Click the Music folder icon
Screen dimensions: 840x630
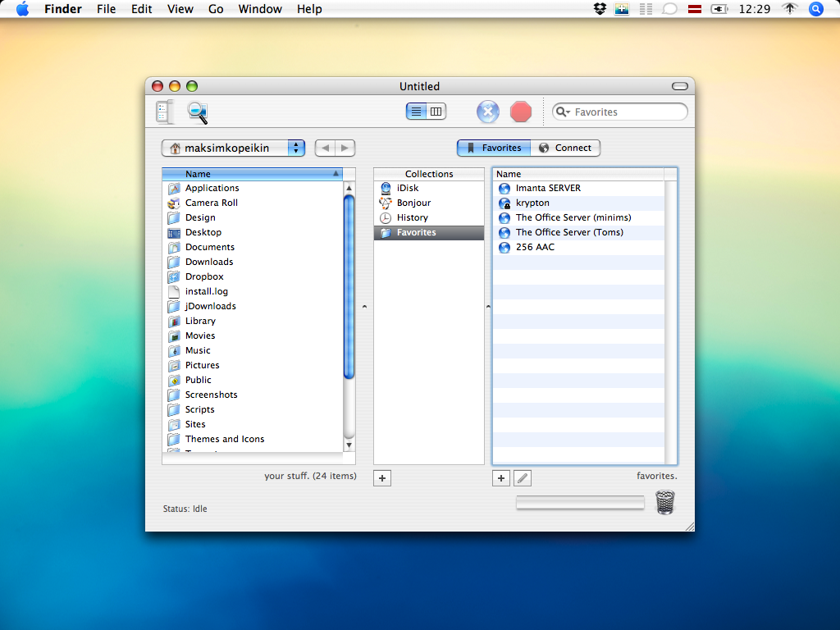174,351
